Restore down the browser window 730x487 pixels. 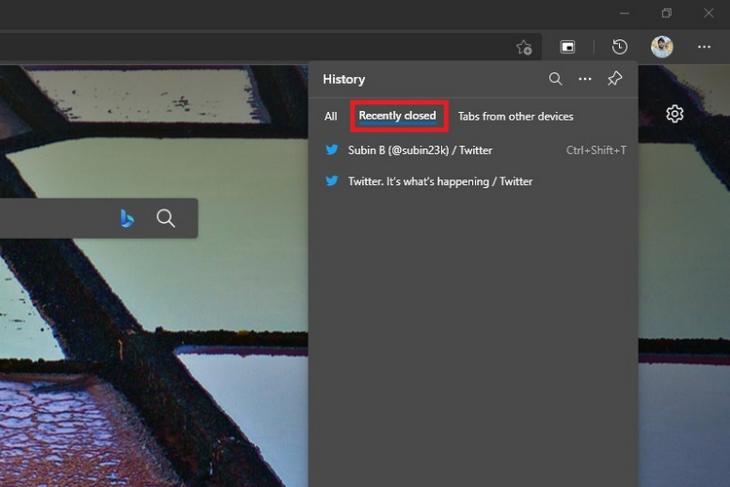click(666, 14)
